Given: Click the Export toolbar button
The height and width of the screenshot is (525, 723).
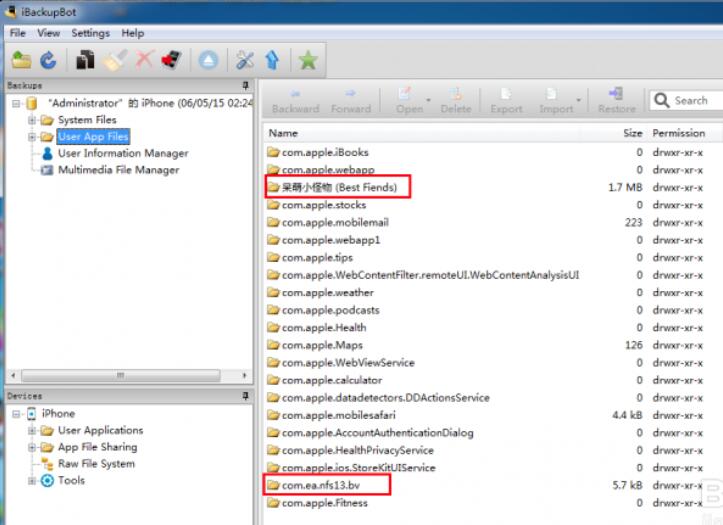Looking at the screenshot, I should click(506, 101).
